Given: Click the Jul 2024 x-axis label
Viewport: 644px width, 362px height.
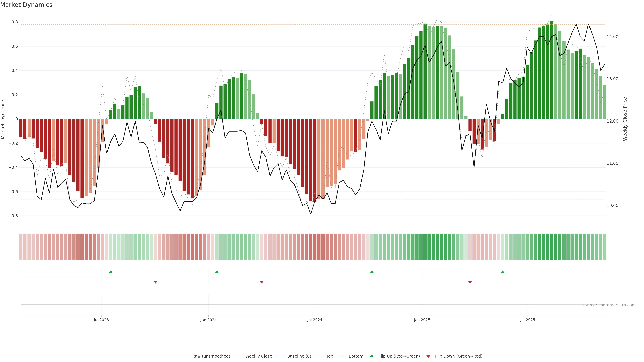Looking at the screenshot, I should [315, 320].
